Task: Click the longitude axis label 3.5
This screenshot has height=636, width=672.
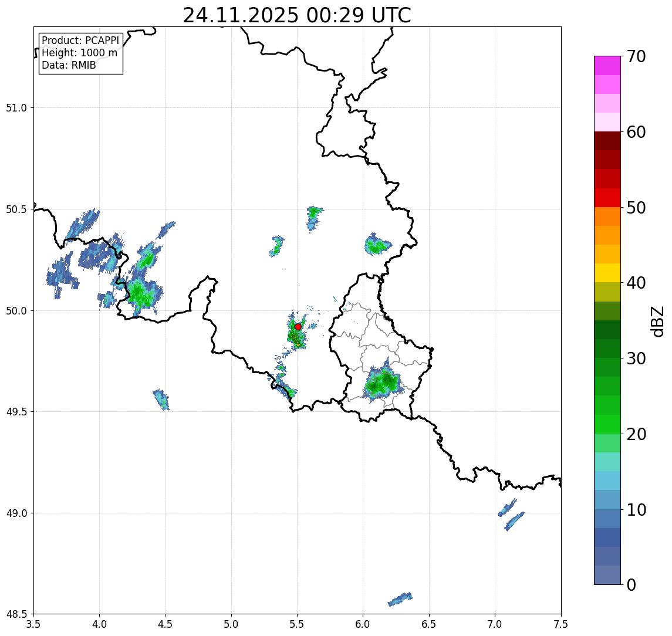Action: (33, 624)
